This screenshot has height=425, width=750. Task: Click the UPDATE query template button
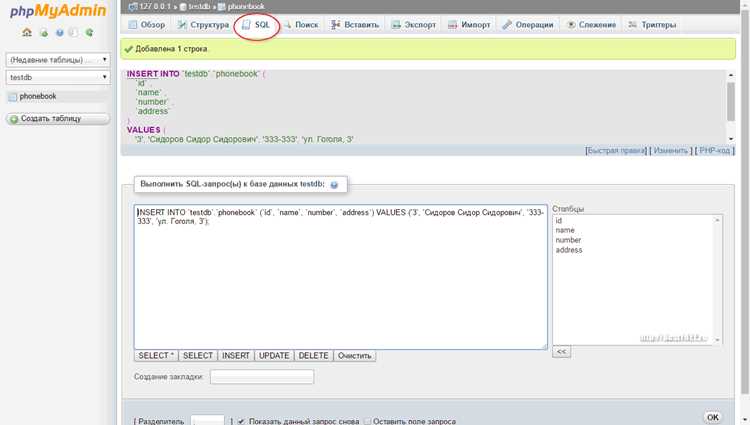pos(274,356)
